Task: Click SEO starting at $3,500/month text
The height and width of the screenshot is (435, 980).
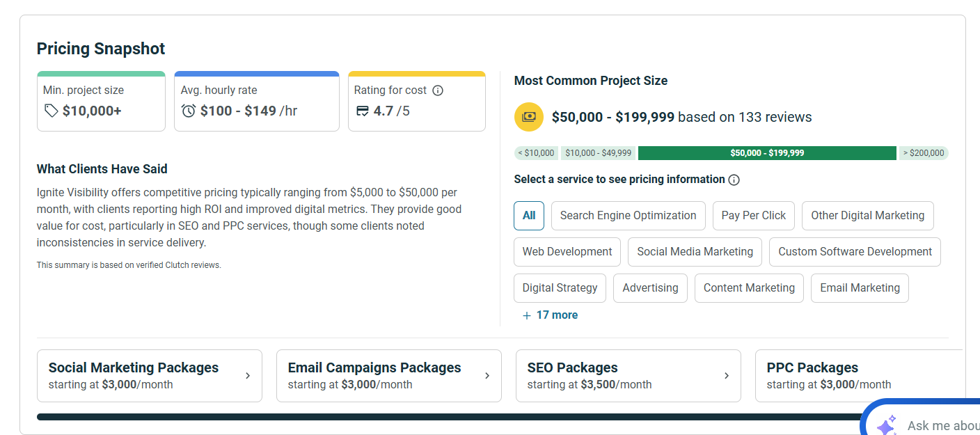Action: click(x=590, y=384)
